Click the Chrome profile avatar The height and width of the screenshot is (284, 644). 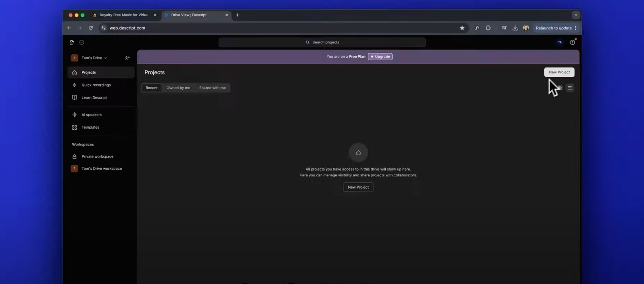pos(526,28)
